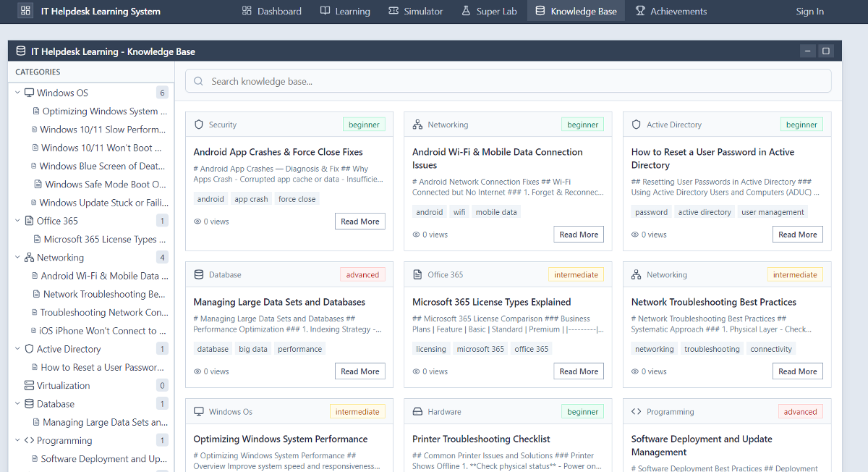
Task: Read More on Android App Crashes article
Action: (x=360, y=222)
